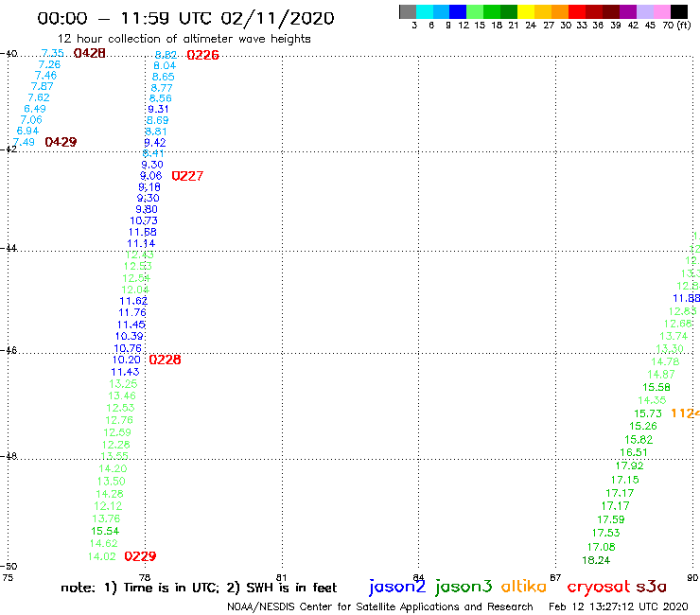Click the wave height value 11.68
700x615 pixels.
143,232
